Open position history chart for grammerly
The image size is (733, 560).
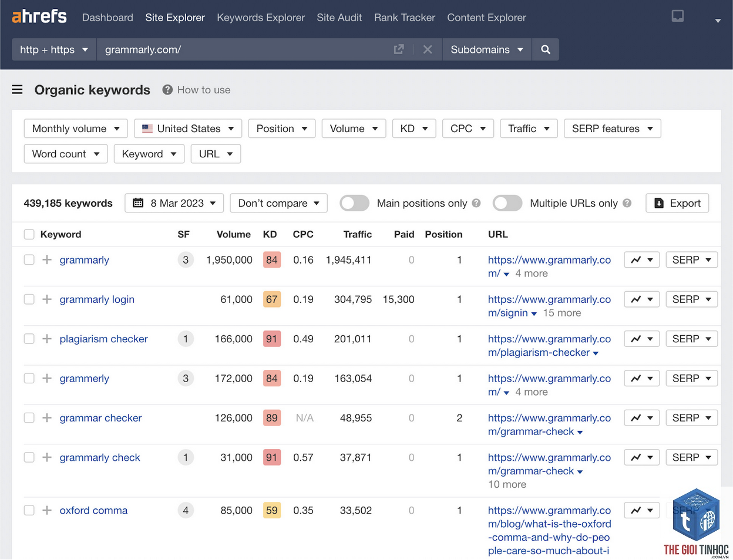click(x=642, y=379)
